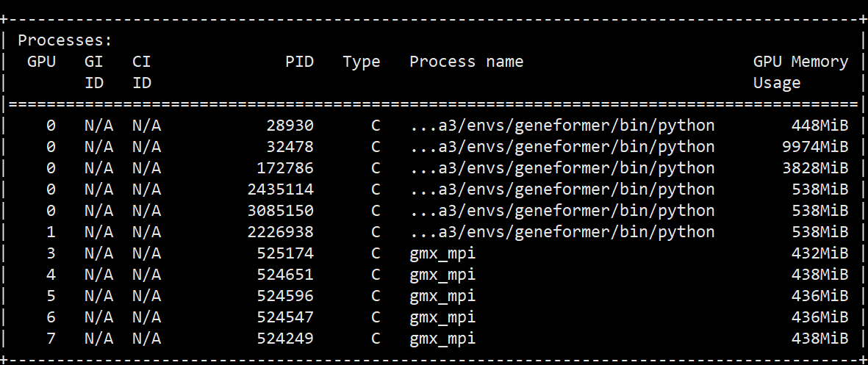The height and width of the screenshot is (365, 868).
Task: Click PID 2226938 on GPU 1 row
Action: click(x=280, y=232)
